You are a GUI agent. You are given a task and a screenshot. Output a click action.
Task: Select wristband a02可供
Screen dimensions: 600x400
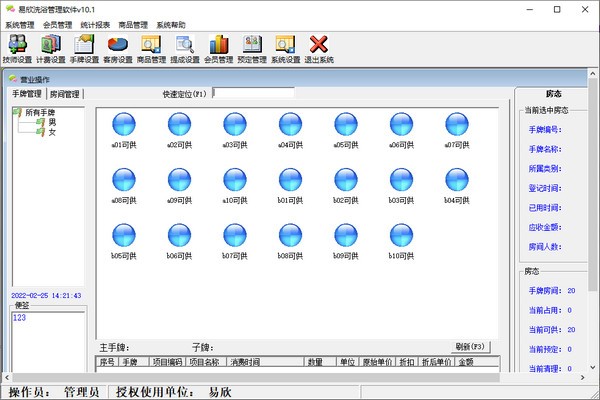click(179, 130)
